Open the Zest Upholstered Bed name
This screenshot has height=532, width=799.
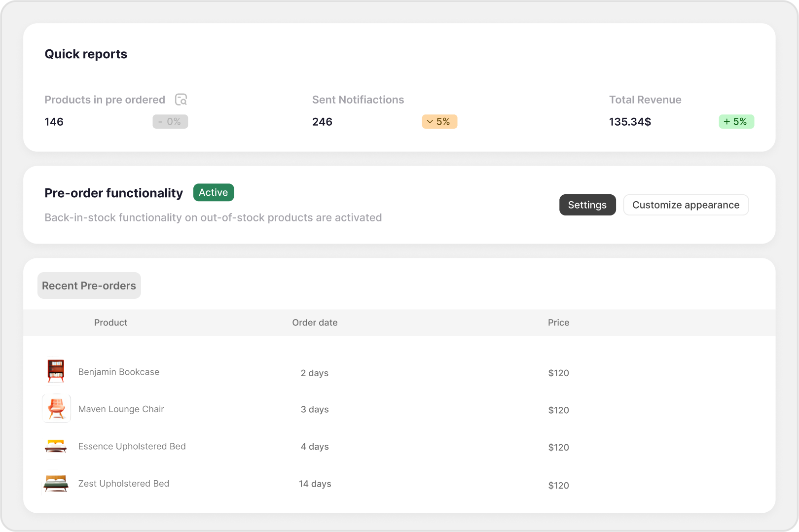[x=124, y=484]
